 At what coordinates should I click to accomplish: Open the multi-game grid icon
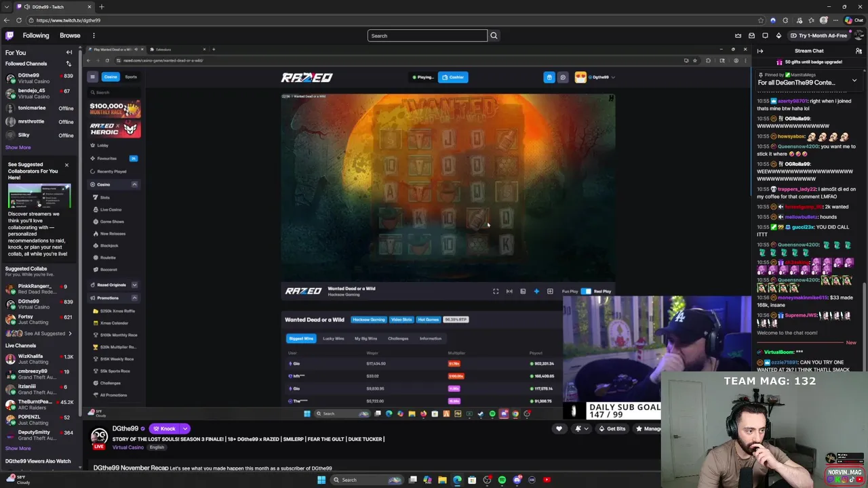pos(550,291)
